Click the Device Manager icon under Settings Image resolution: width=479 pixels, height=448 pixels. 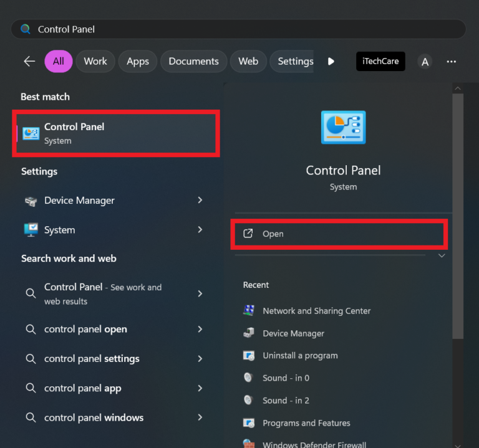coord(31,201)
